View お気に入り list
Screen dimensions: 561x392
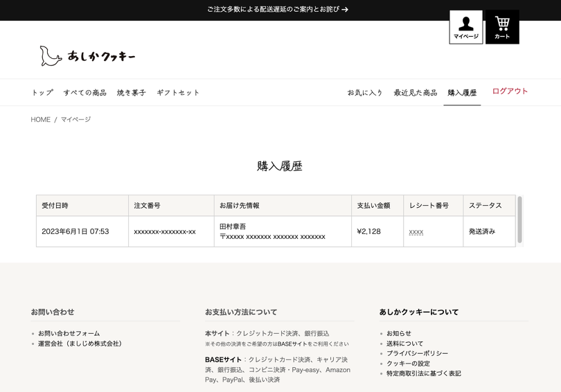[365, 93]
